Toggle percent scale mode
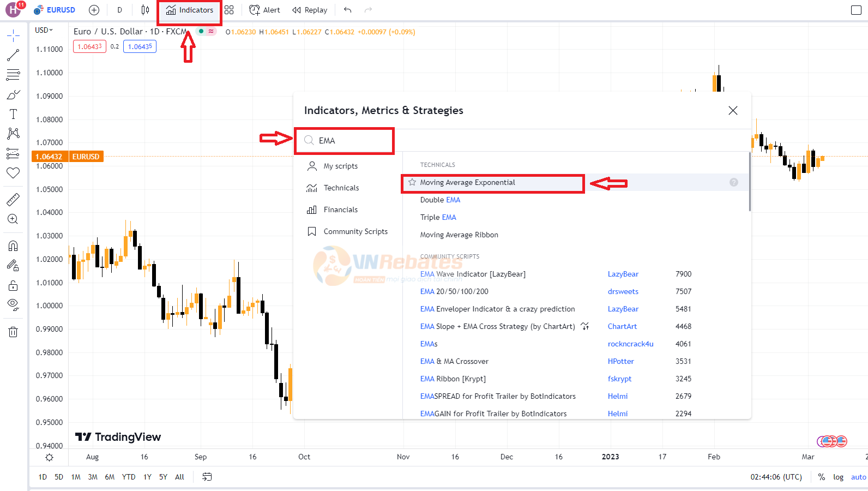Image resolution: width=868 pixels, height=491 pixels. (821, 477)
